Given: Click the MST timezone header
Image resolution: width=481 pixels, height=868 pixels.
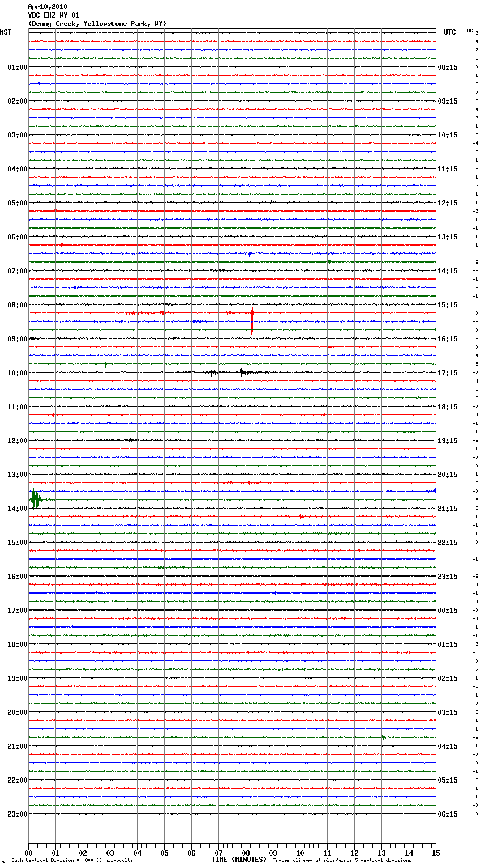Looking at the screenshot, I should [x=6, y=32].
